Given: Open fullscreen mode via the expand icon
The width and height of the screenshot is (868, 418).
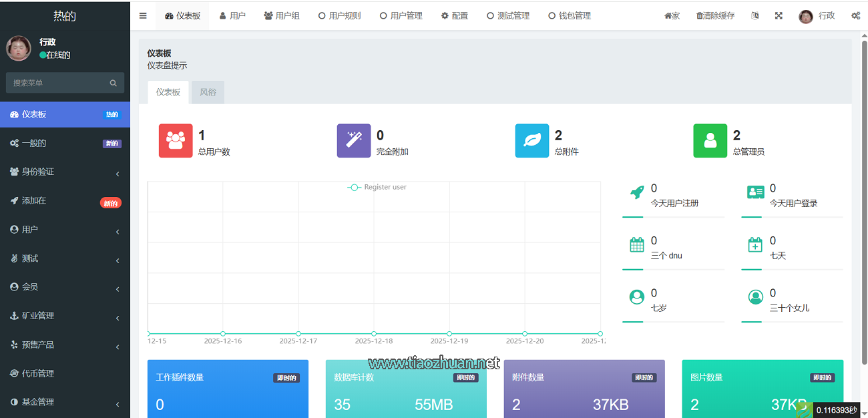Looking at the screenshot, I should point(779,16).
